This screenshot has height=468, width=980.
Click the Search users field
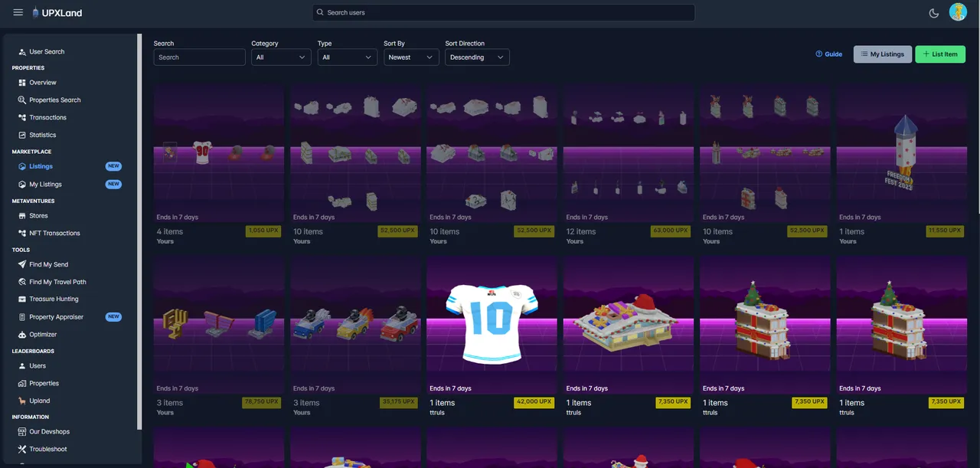click(504, 12)
